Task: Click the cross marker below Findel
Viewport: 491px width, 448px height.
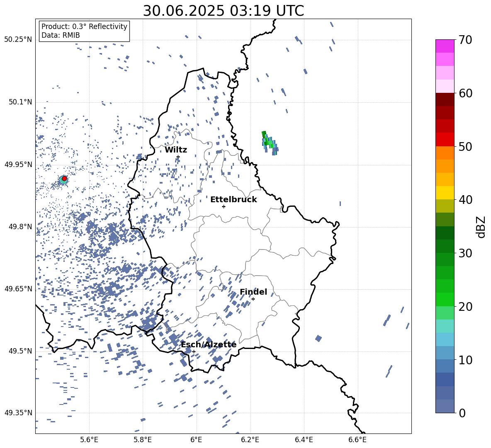Action: 253,299
